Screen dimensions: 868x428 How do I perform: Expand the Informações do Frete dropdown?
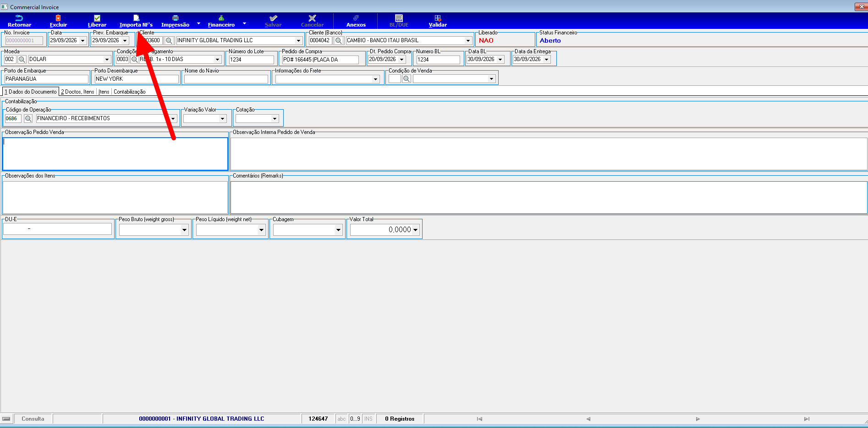point(375,79)
